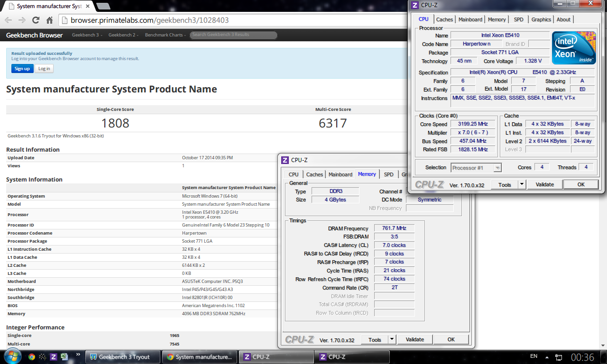The image size is (607, 364).
Task: Click the Geekbench Browser brand link
Action: pyautogui.click(x=34, y=35)
